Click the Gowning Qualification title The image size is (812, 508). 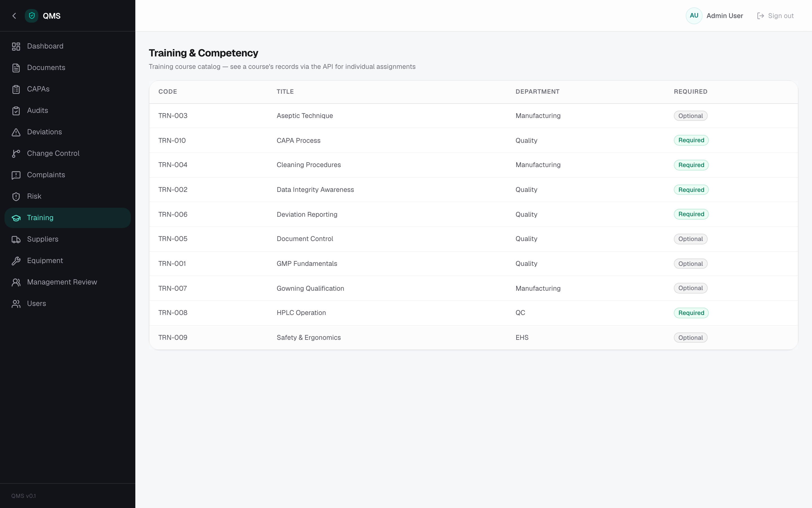(310, 288)
